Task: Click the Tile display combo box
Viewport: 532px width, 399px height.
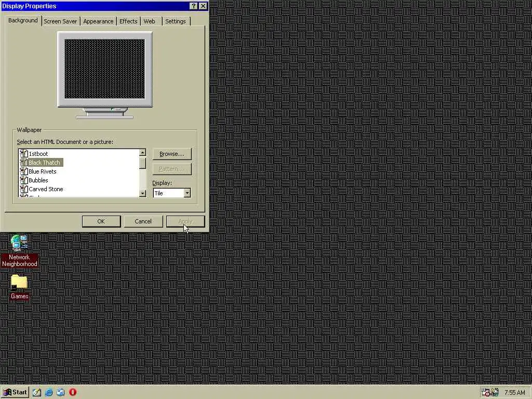Action: click(x=171, y=193)
